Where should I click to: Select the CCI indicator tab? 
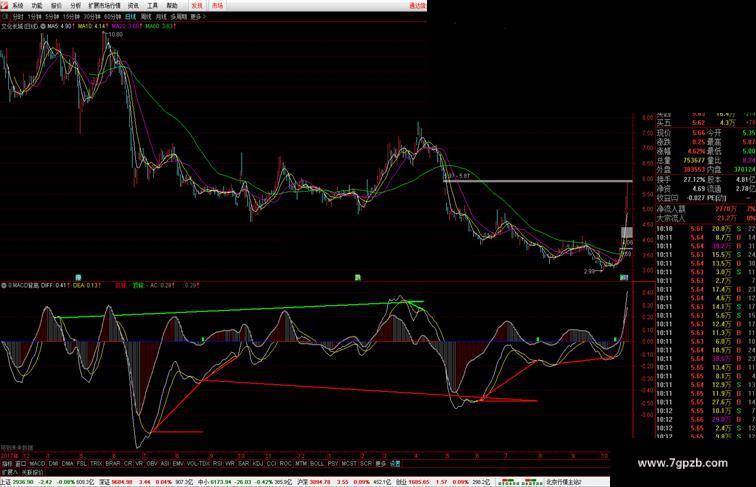tap(271, 463)
